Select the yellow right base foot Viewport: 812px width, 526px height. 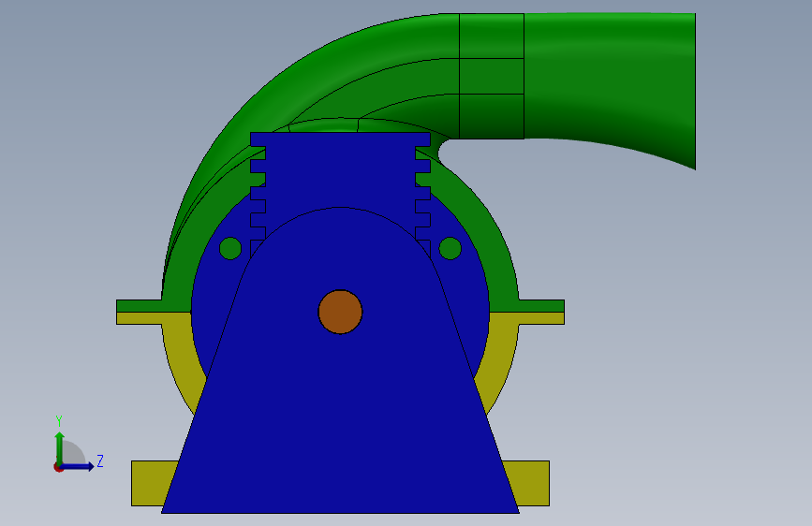pyautogui.click(x=527, y=483)
